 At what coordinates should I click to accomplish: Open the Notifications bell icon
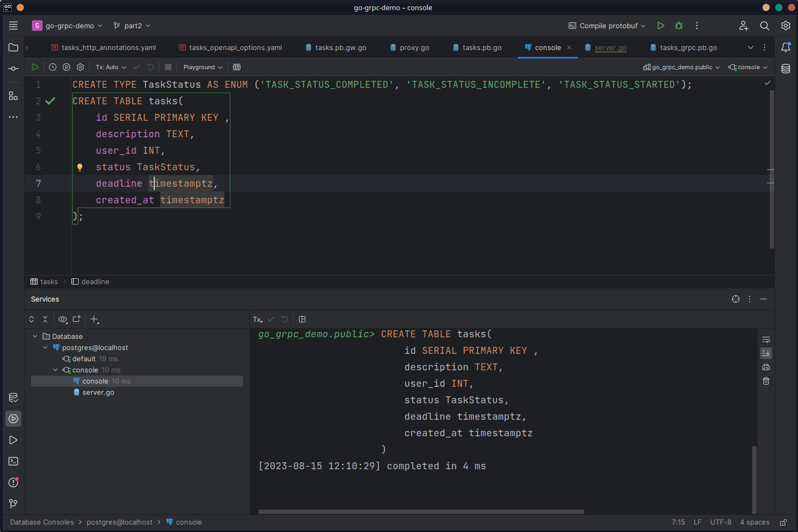click(786, 47)
